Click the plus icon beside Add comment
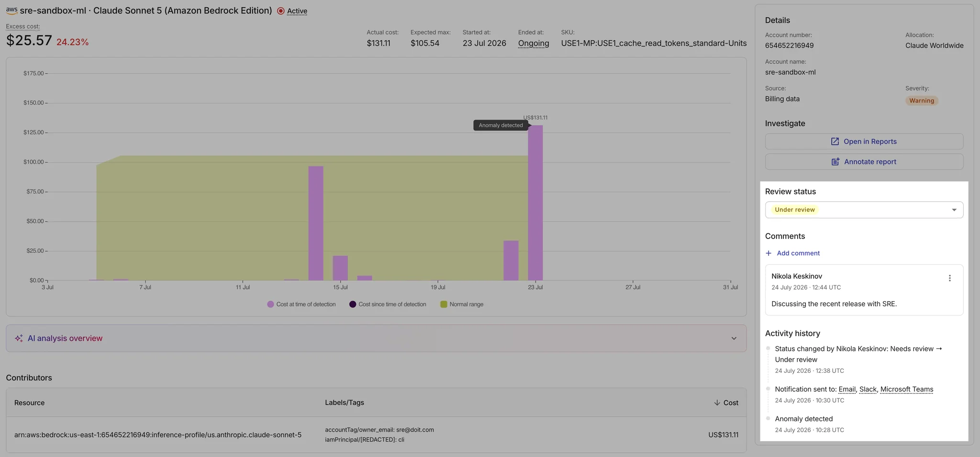The image size is (980, 457). pyautogui.click(x=768, y=253)
